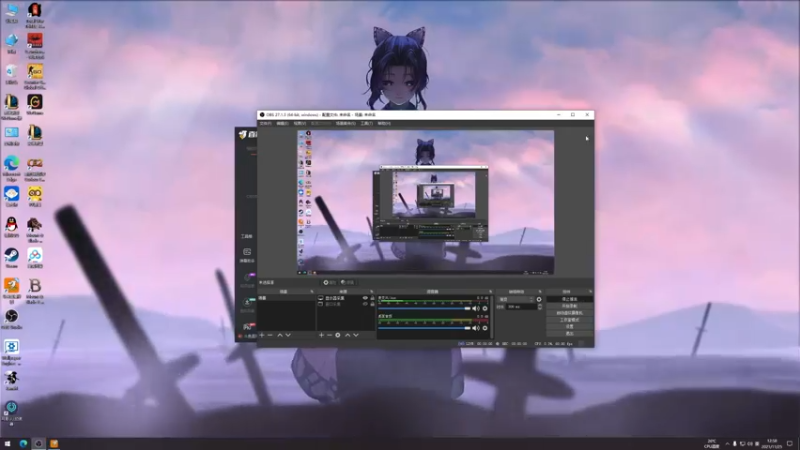Click the 属性 properties button above Sources
Screen dimensions: 800x450
coord(329,282)
